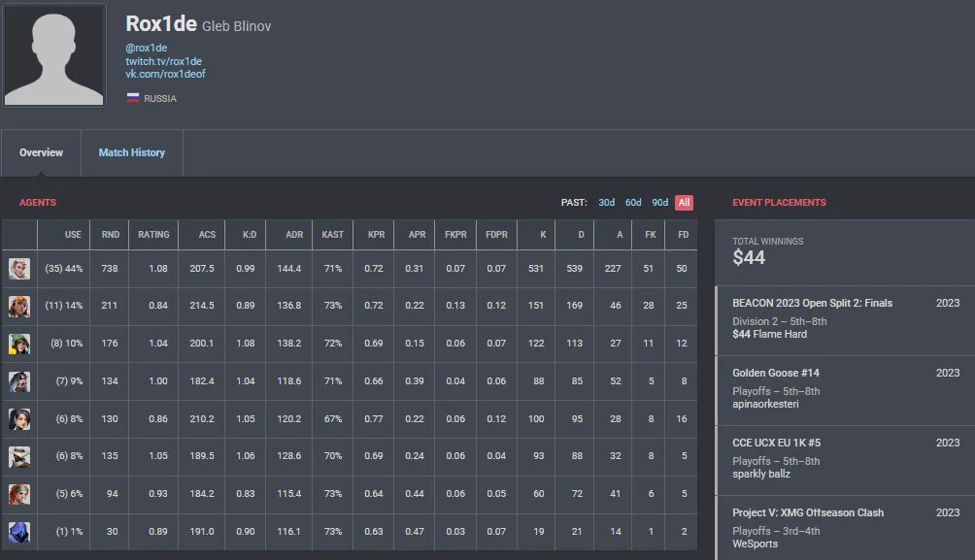Click the 67% KAST value
Image resolution: width=975 pixels, height=560 pixels.
click(333, 419)
